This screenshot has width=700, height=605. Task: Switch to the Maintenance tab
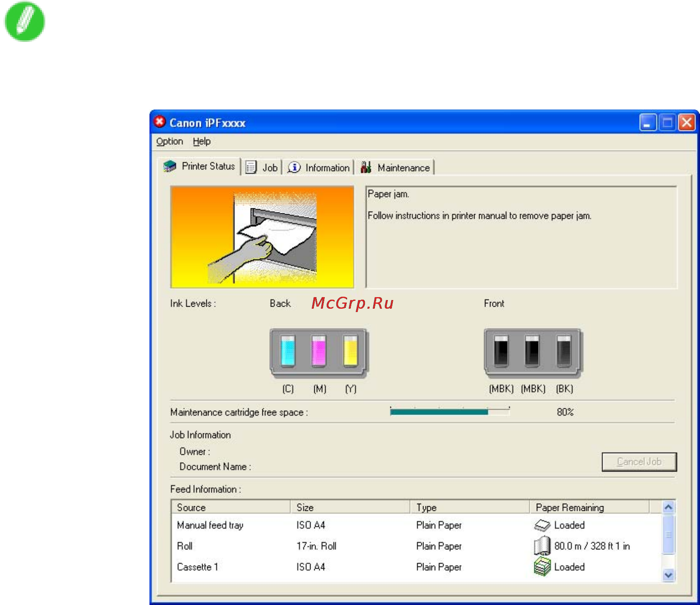[395, 168]
